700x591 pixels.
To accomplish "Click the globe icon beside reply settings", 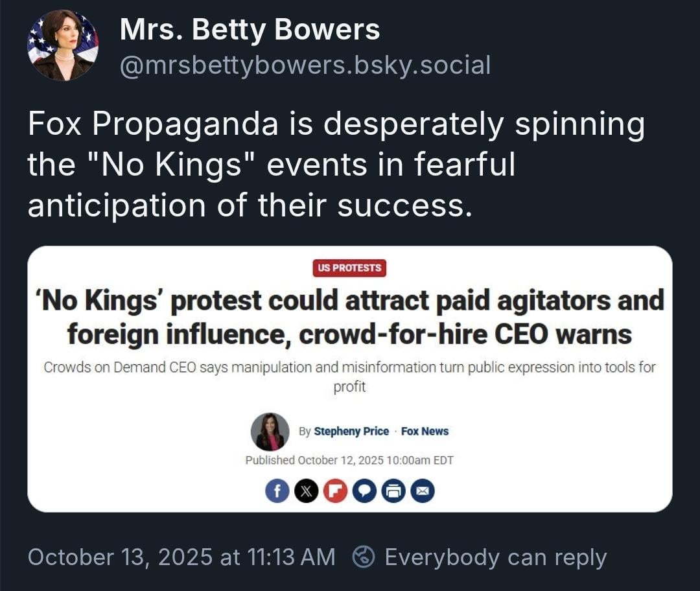I will (x=362, y=557).
